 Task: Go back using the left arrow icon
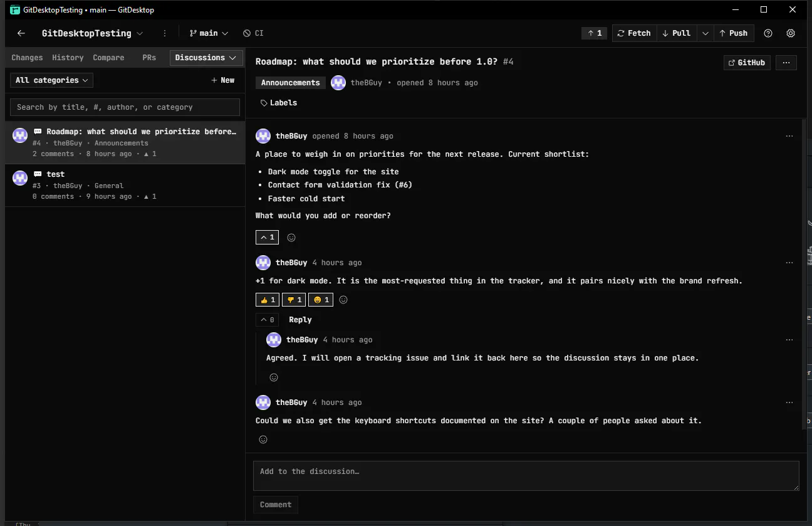[21, 33]
